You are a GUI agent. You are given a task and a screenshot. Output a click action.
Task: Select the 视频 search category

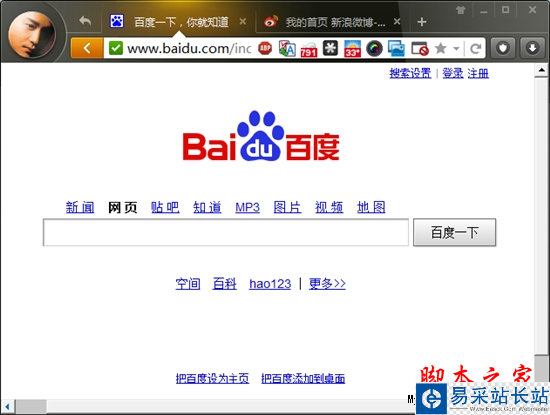[329, 207]
